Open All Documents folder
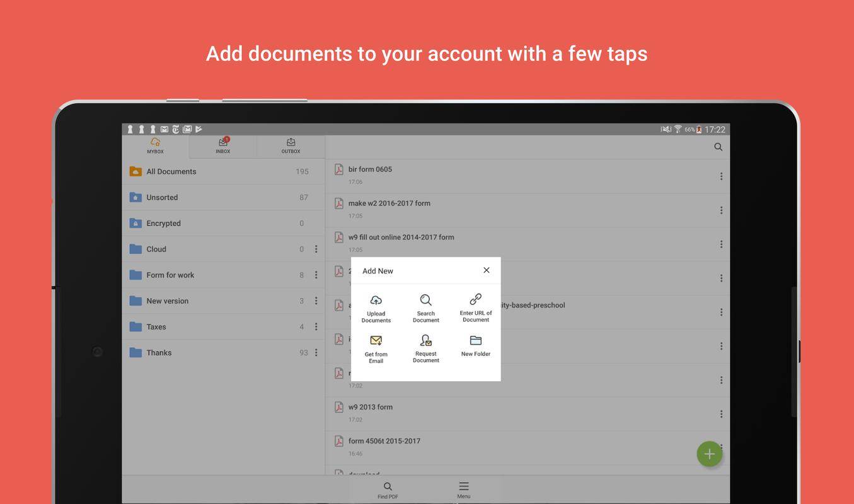The image size is (854, 504). coord(223,171)
